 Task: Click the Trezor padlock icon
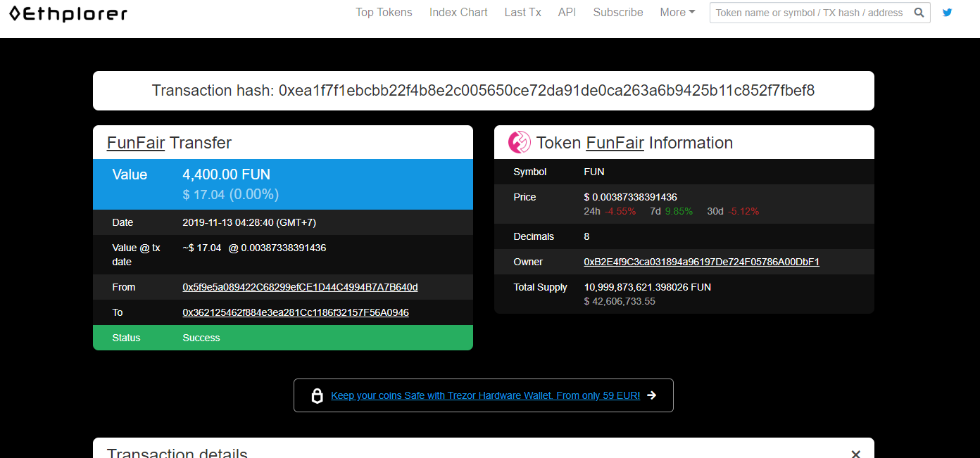click(x=318, y=395)
